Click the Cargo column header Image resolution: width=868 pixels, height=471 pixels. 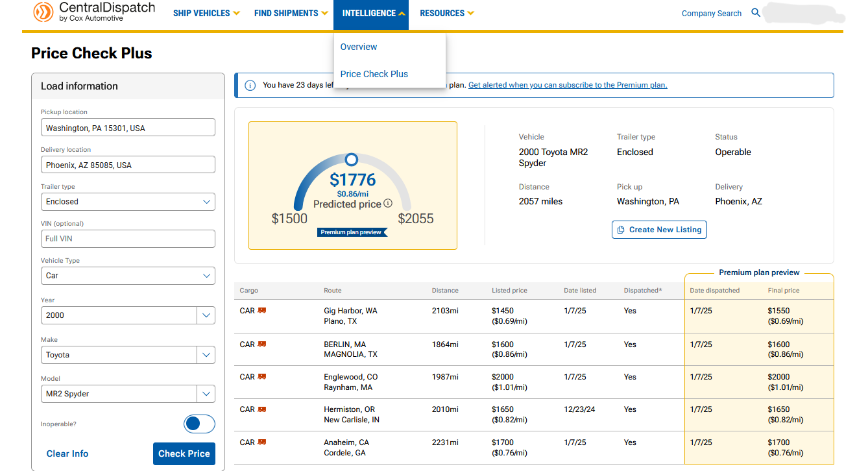pyautogui.click(x=248, y=291)
